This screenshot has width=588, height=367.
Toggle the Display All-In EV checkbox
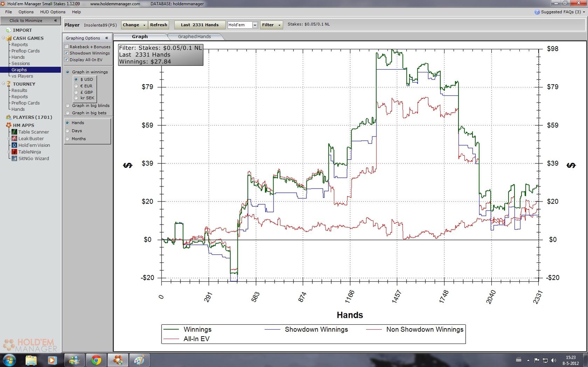(67, 59)
